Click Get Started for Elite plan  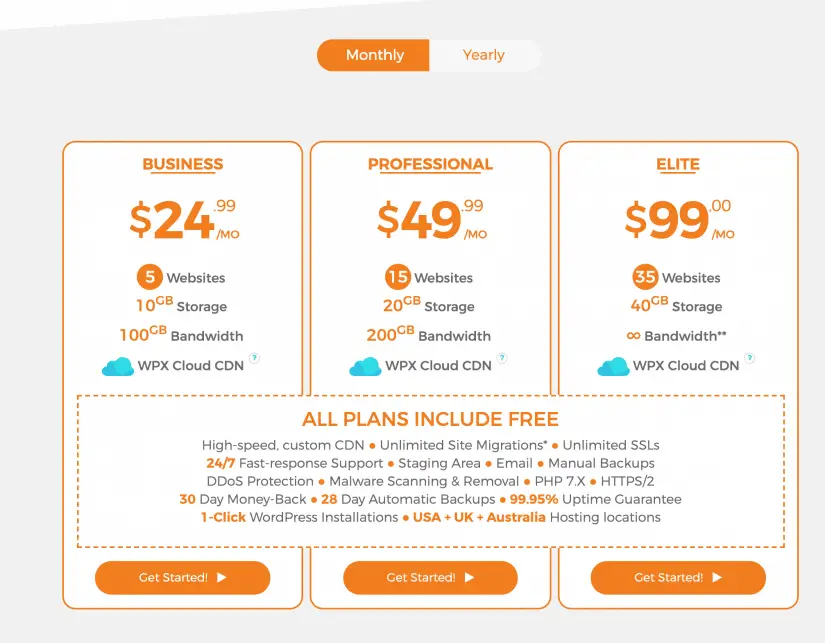[x=678, y=578]
